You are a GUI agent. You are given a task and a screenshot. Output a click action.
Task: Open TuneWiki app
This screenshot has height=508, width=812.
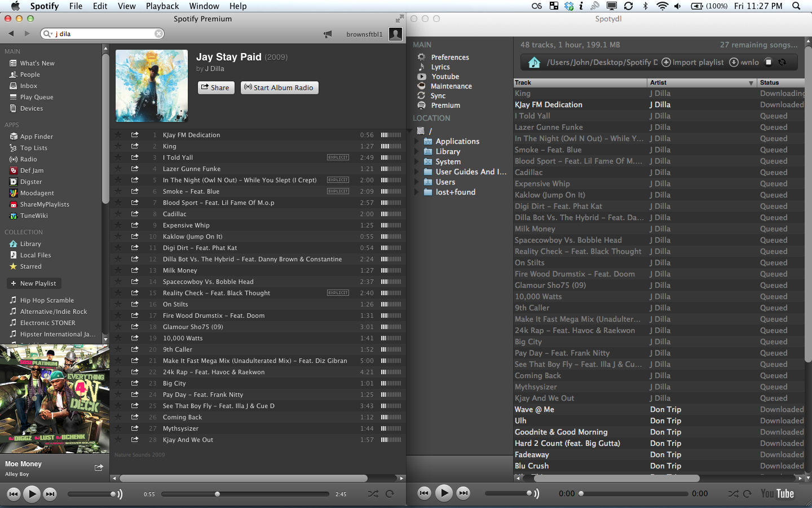[x=34, y=216]
